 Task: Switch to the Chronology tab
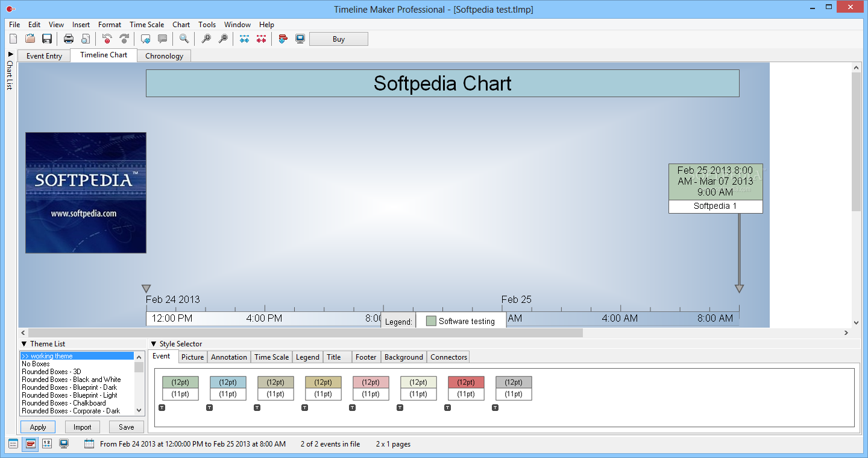tap(164, 56)
